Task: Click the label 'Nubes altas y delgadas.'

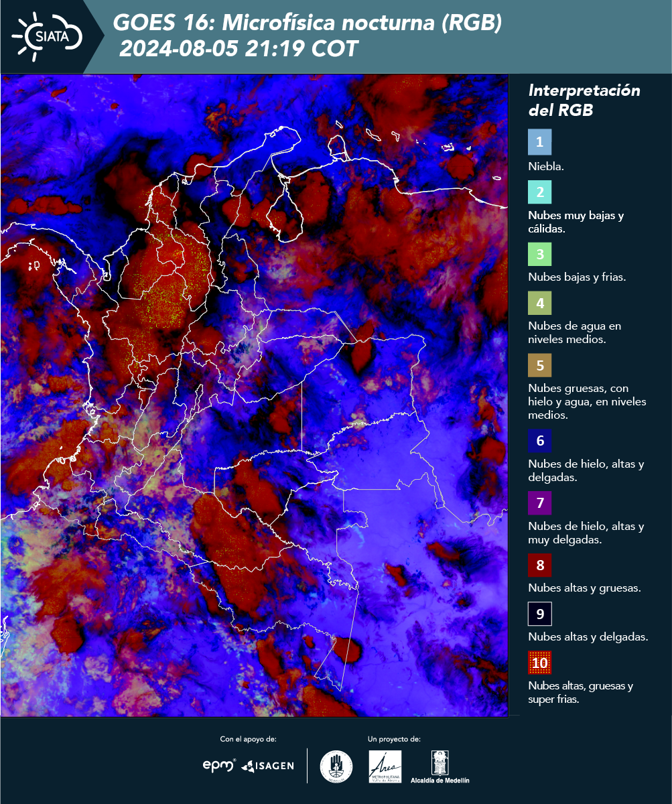Action: [588, 637]
